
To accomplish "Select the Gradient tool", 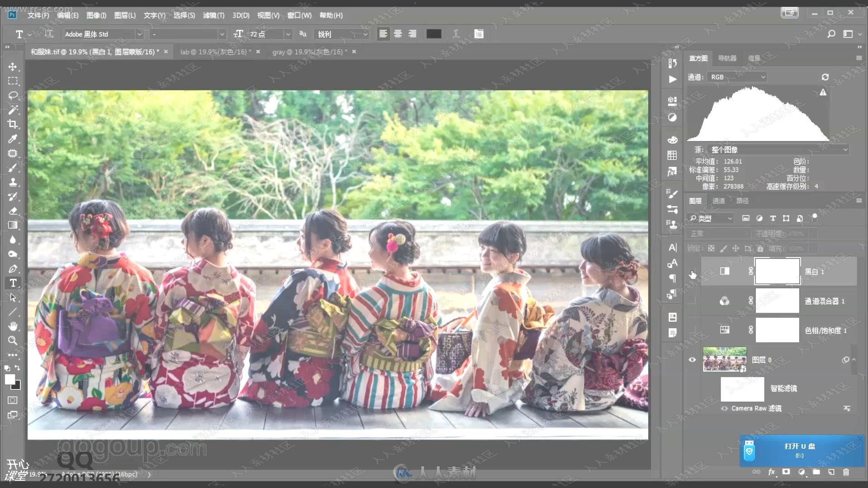I will pos(13,225).
